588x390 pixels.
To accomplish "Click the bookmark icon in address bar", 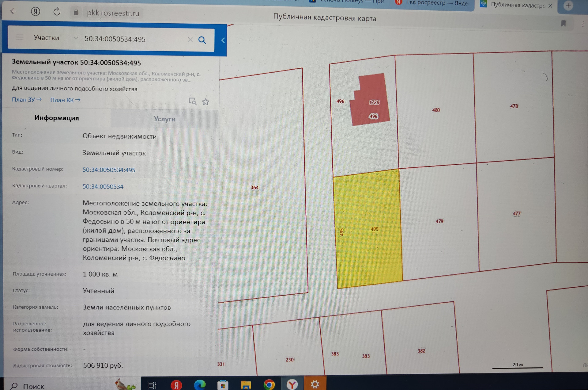I will (563, 24).
